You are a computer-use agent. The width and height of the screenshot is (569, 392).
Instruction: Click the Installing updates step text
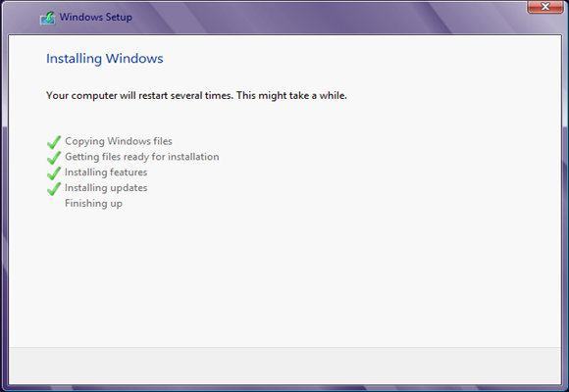(106, 188)
